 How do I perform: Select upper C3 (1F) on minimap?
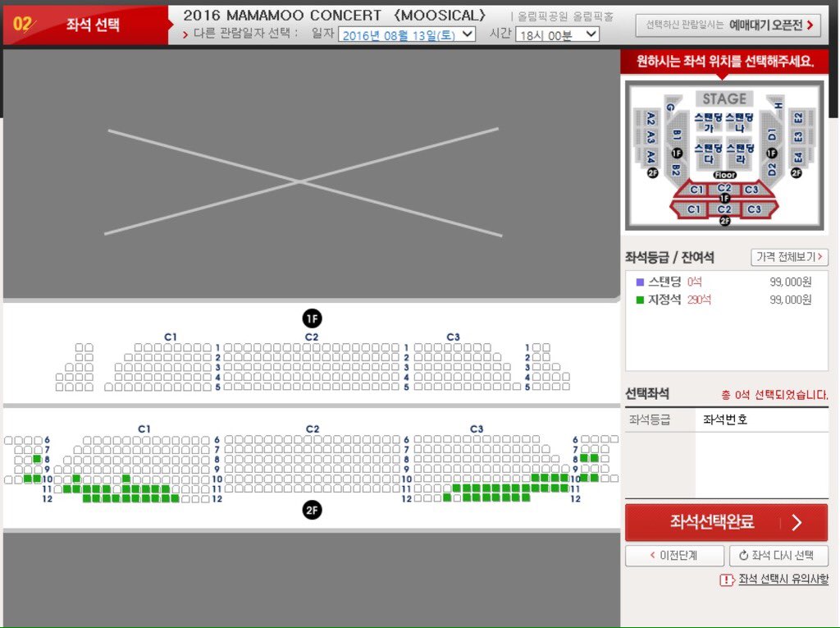point(751,190)
